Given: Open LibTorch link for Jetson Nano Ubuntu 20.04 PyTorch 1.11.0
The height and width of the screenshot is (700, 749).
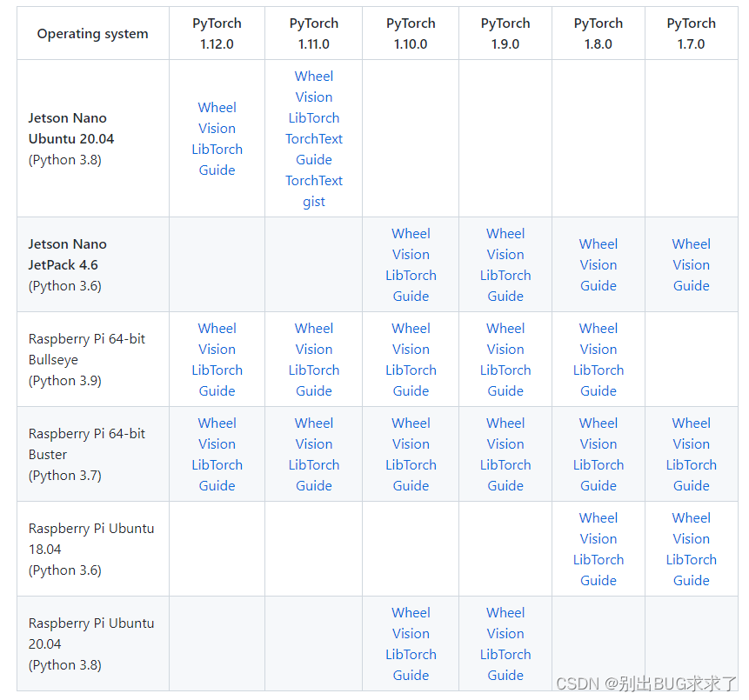Looking at the screenshot, I should tap(314, 118).
